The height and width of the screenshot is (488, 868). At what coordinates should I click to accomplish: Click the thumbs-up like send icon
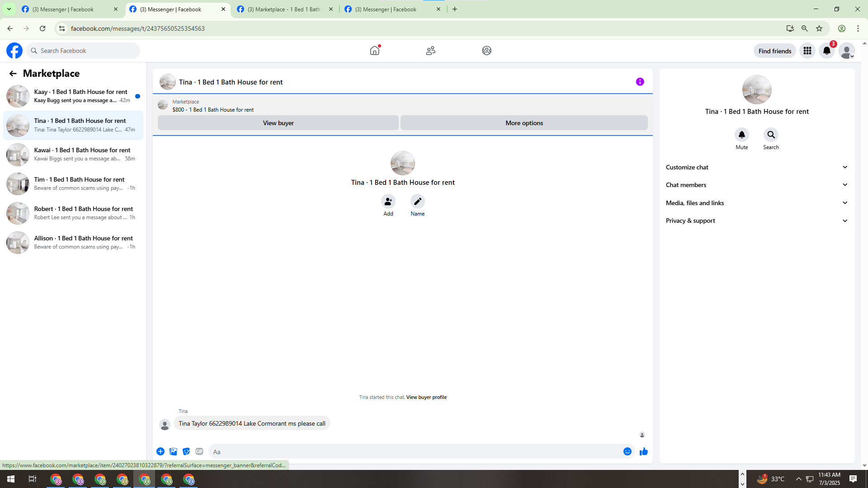[x=643, y=451]
